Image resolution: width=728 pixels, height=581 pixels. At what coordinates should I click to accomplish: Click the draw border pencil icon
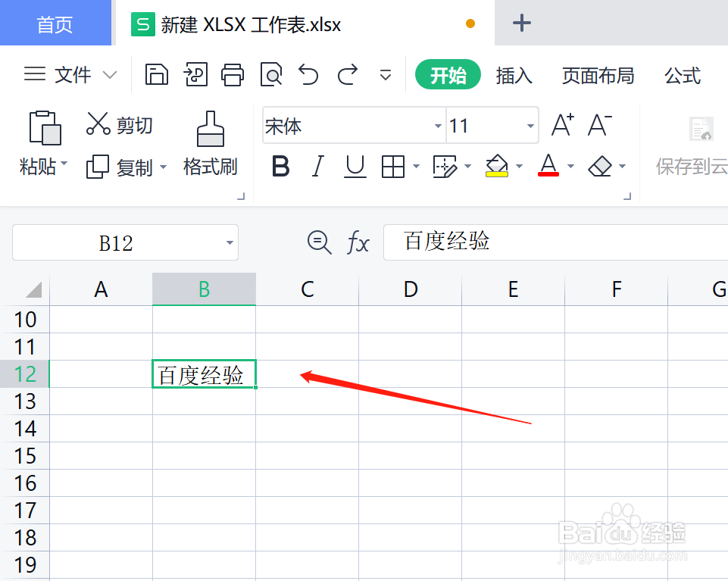(445, 166)
